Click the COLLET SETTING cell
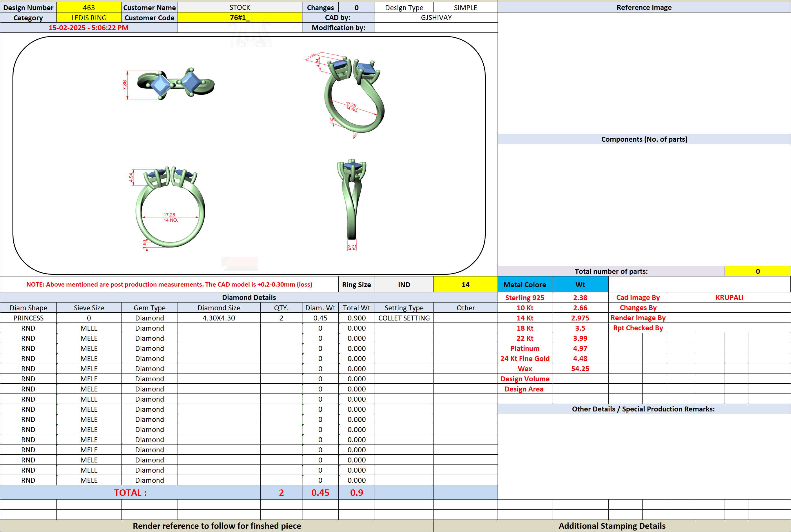Screen dimensions: 791x532 tap(404, 318)
